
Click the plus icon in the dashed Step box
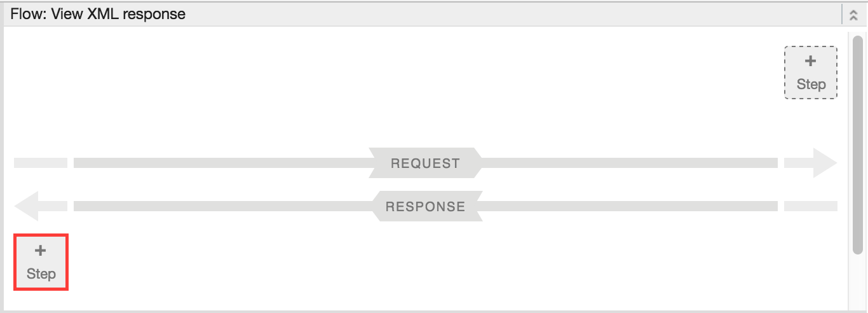pyautogui.click(x=811, y=62)
